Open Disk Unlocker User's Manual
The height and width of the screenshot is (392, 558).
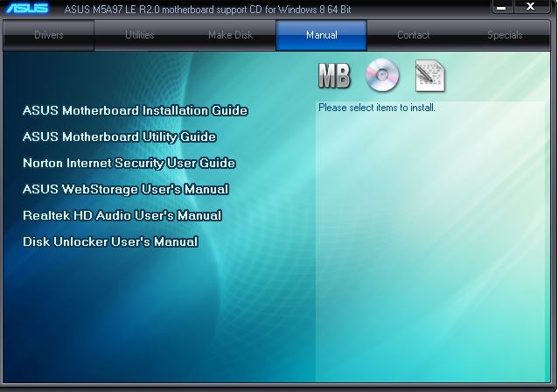tap(110, 241)
